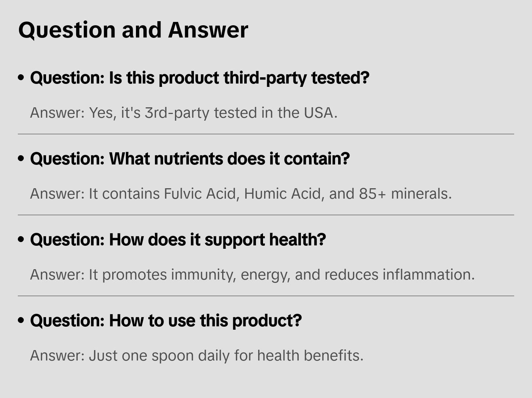Viewport: 532px width, 398px height.
Task: Click the bullet before the third-party question
Action: 21,78
